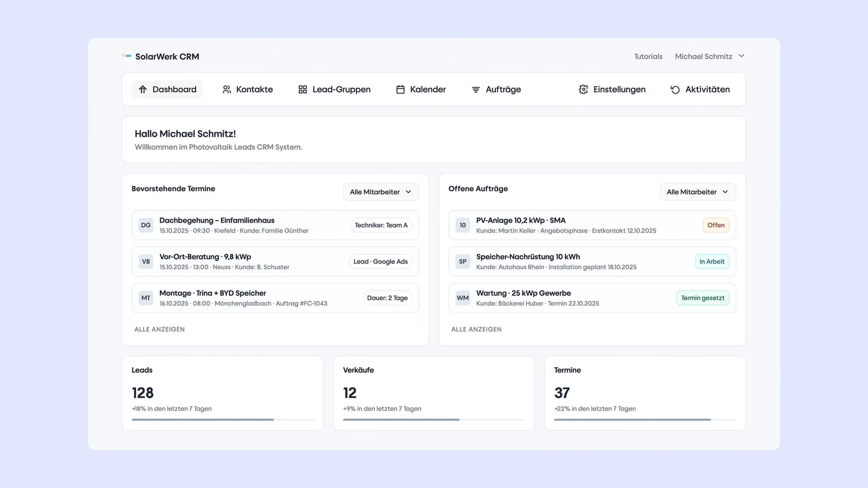Open the Montage · Trina + BYD Speicher entry
This screenshot has height=488, width=868.
tap(275, 298)
